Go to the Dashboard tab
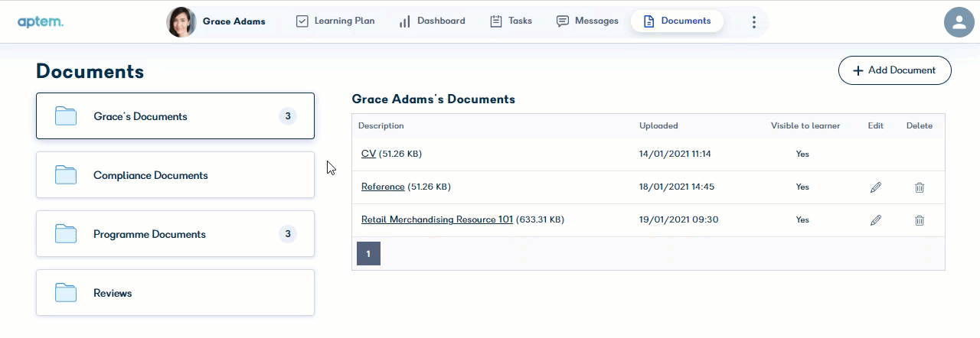980x338 pixels. click(432, 21)
